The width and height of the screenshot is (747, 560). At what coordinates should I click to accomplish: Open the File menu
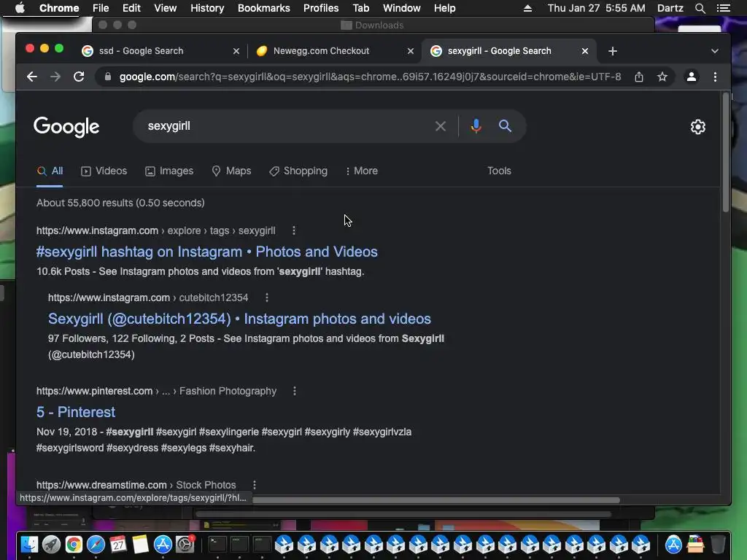(101, 8)
